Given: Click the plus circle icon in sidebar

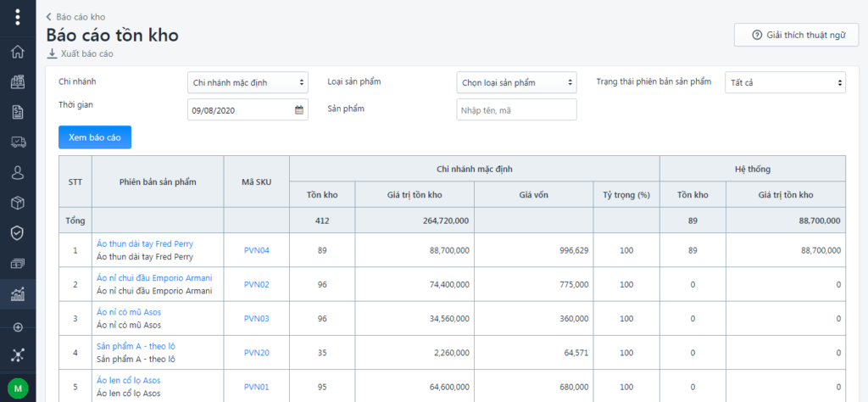Looking at the screenshot, I should tap(18, 327).
